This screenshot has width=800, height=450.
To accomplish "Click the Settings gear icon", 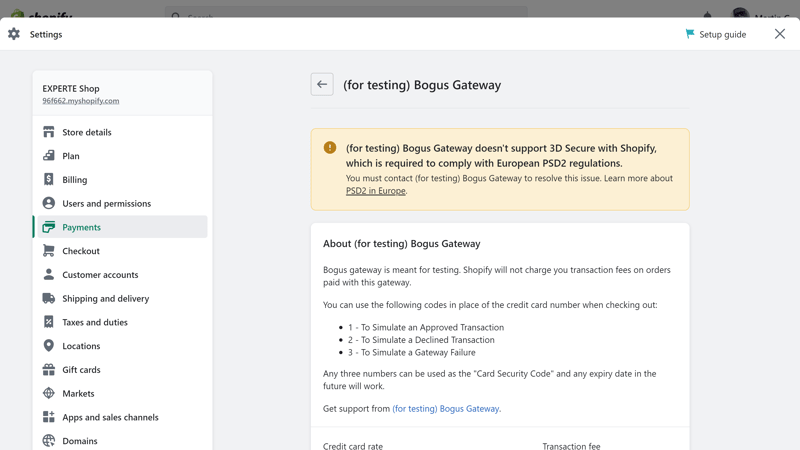I will [14, 34].
